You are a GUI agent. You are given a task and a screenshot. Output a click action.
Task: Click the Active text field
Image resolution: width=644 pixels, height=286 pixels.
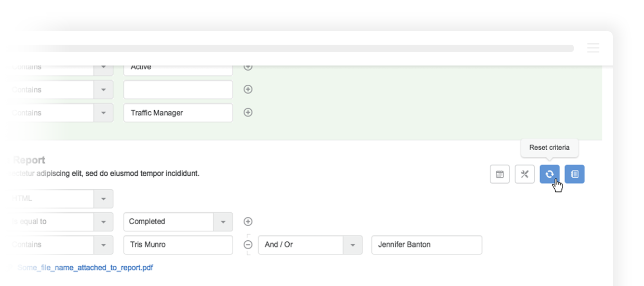pos(178,70)
